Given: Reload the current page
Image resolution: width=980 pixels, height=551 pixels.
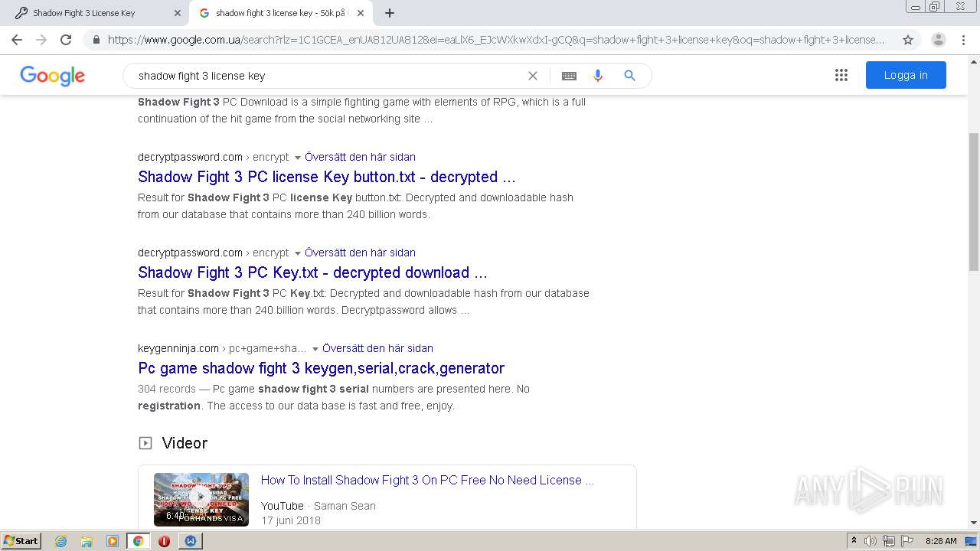Looking at the screenshot, I should pyautogui.click(x=66, y=40).
